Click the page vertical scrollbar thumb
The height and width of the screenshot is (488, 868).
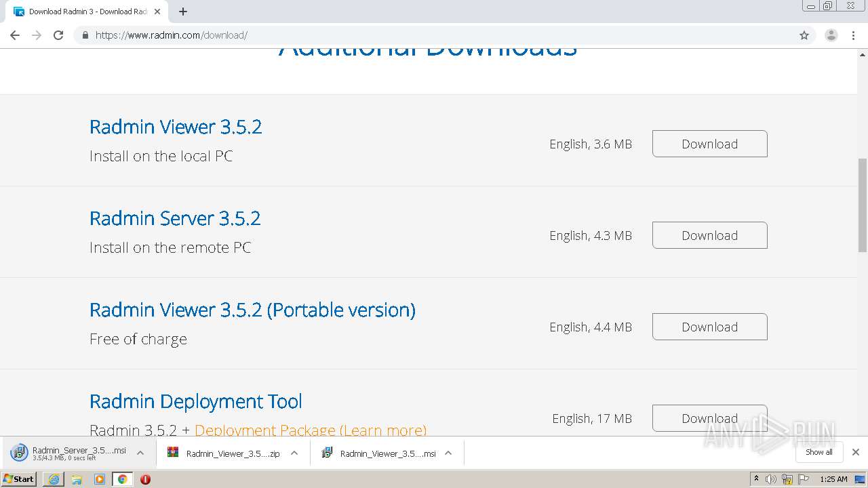[x=863, y=205]
